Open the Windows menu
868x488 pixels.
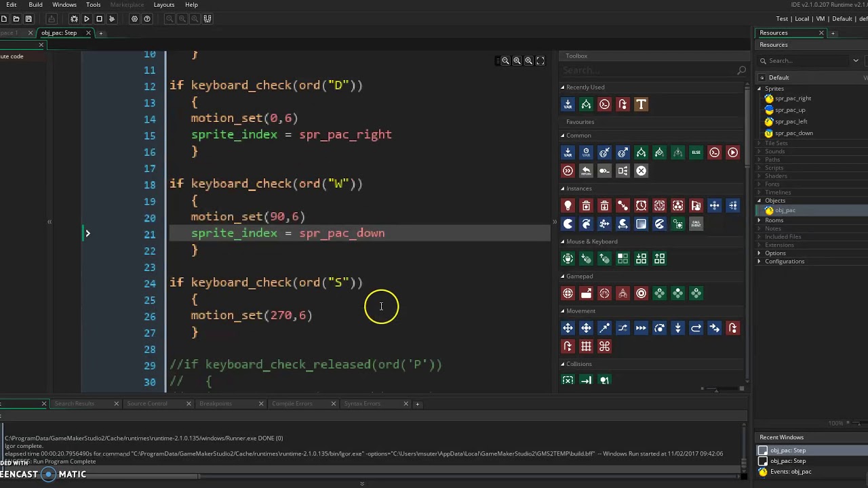click(x=64, y=5)
